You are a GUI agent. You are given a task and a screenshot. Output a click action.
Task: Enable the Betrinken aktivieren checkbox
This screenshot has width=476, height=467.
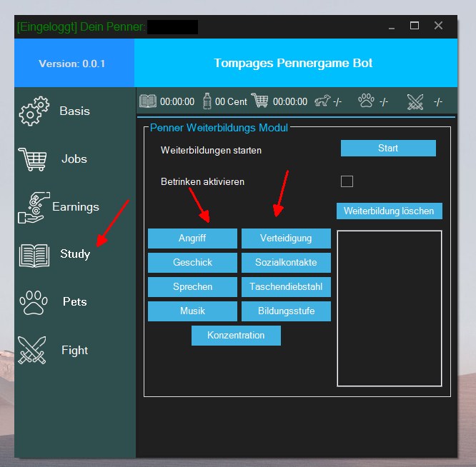tap(347, 181)
